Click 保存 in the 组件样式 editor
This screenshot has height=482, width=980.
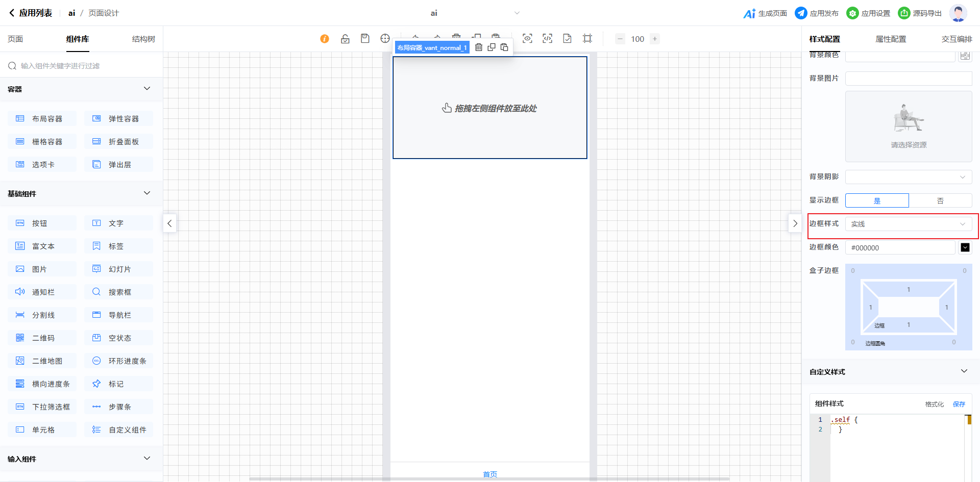point(959,404)
